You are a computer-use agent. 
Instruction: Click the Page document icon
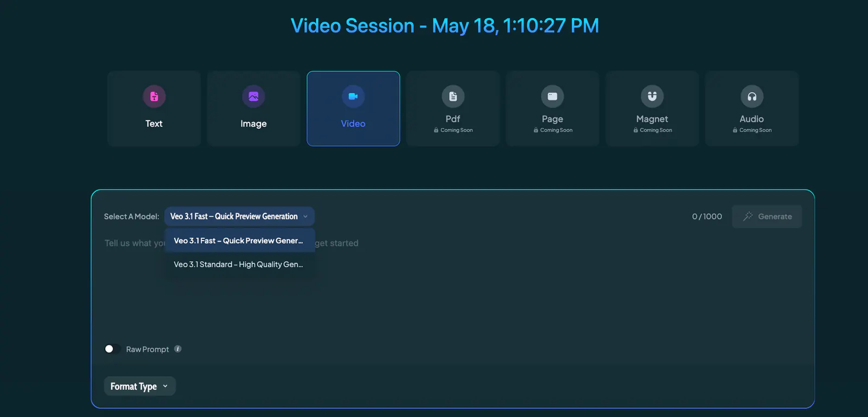tap(552, 97)
